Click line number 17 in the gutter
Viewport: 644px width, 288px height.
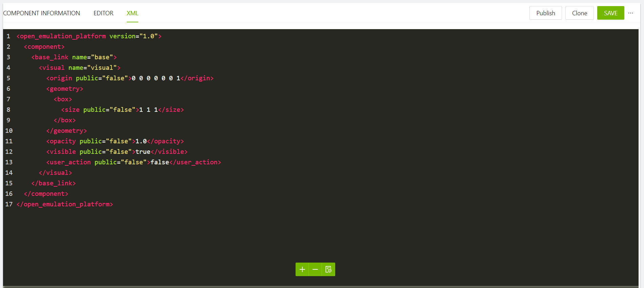9,204
